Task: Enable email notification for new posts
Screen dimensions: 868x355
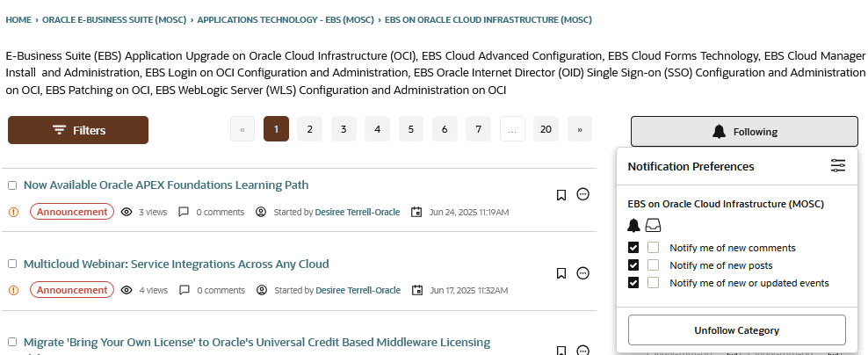Action: 653,265
